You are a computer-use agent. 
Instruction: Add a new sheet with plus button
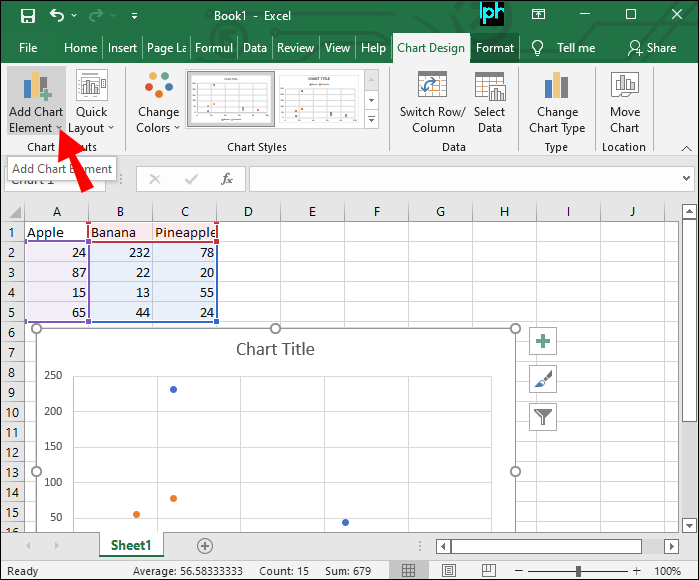(205, 546)
